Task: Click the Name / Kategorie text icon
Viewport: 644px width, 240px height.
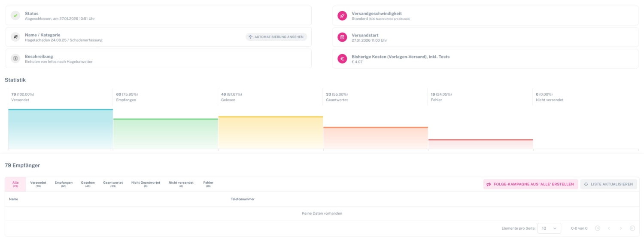Action: point(15,37)
